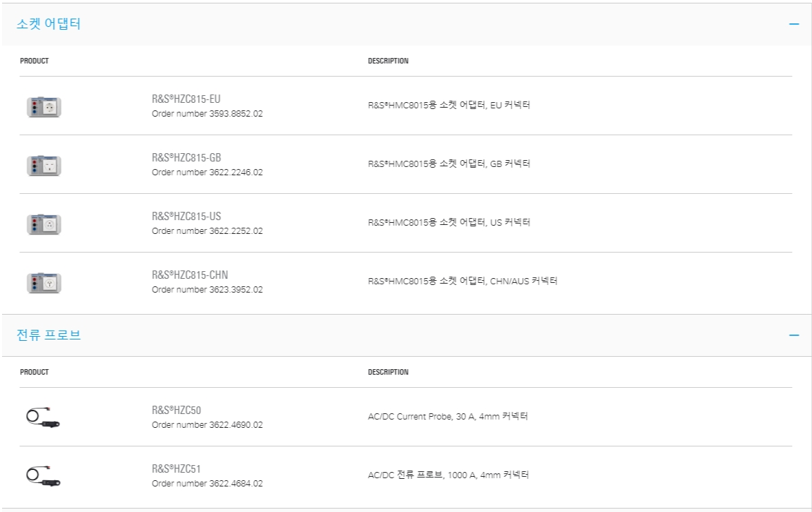Collapse the 소켓 어댑터 section minus icon
812x512 pixels.
794,24
